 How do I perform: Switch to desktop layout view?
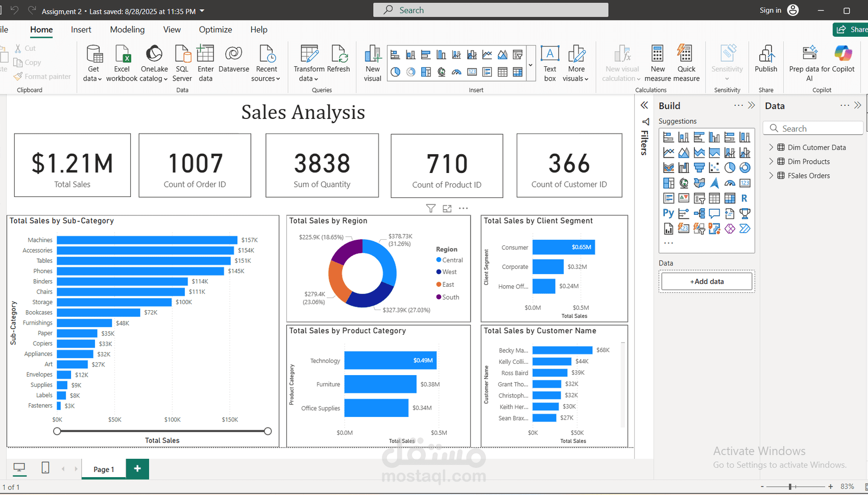(19, 467)
